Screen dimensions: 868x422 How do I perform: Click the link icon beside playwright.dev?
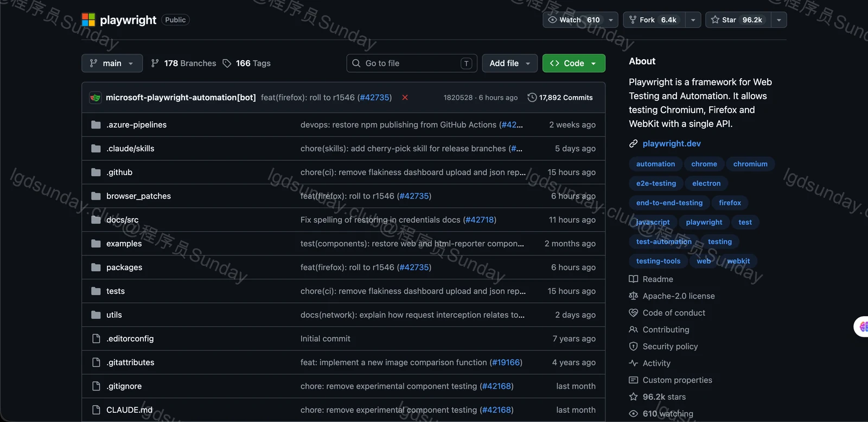(x=633, y=144)
